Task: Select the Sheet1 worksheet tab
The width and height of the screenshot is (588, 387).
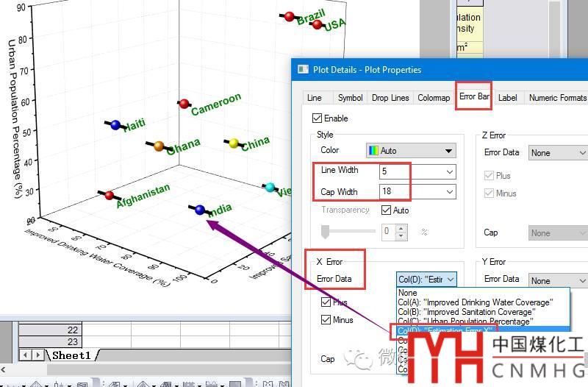Action: pos(71,355)
